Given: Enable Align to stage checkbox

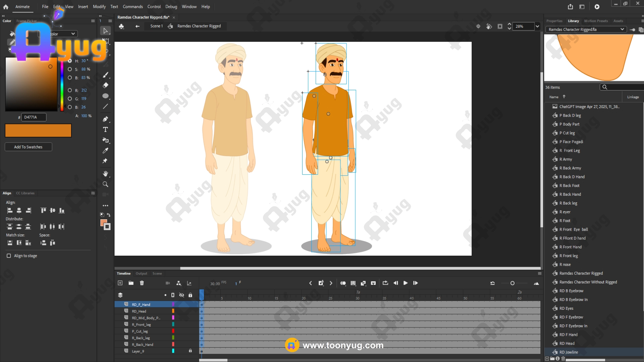Looking at the screenshot, I should pos(9,256).
